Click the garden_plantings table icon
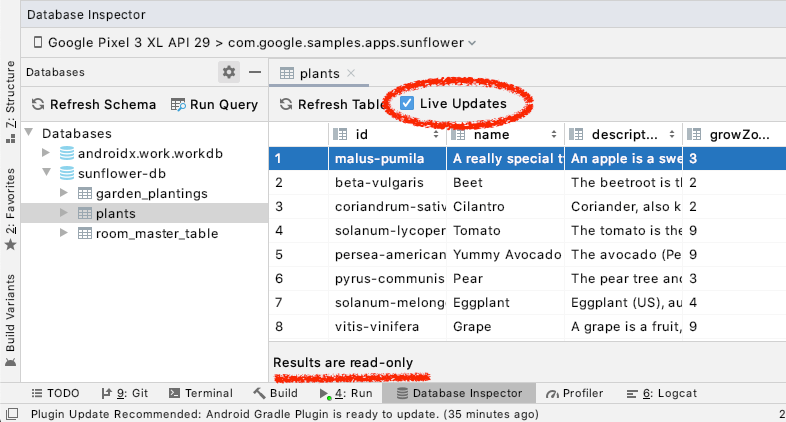Screen dimensions: 786x422 (x=85, y=193)
